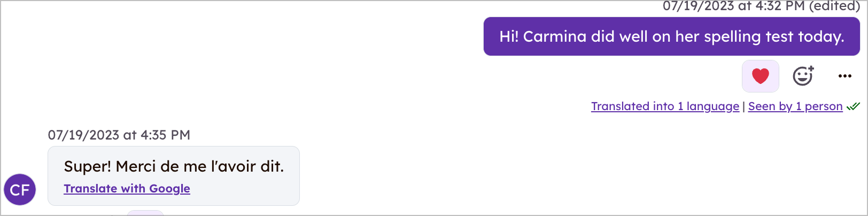
Task: Click the word Carmina in the message
Action: [555, 36]
